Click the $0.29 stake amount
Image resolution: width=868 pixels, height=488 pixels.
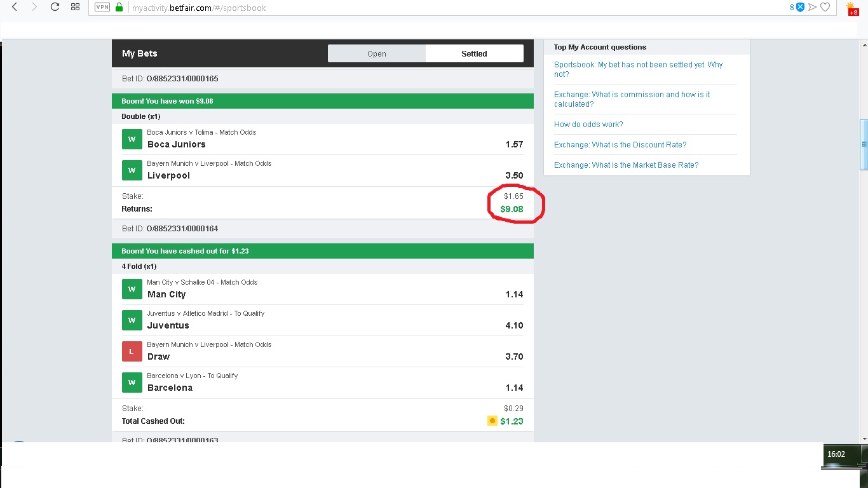(513, 409)
